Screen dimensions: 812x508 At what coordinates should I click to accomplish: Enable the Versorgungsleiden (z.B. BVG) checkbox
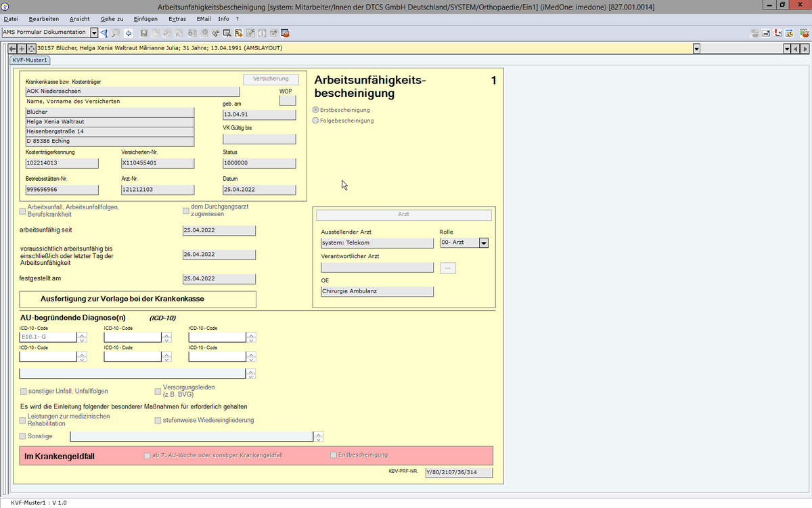[x=158, y=391]
